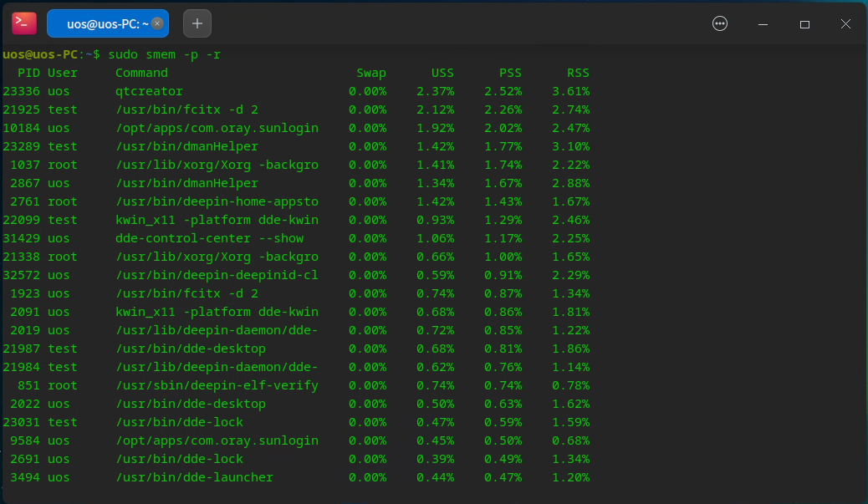Click USS value '2.37%'
868x504 pixels.
(435, 91)
